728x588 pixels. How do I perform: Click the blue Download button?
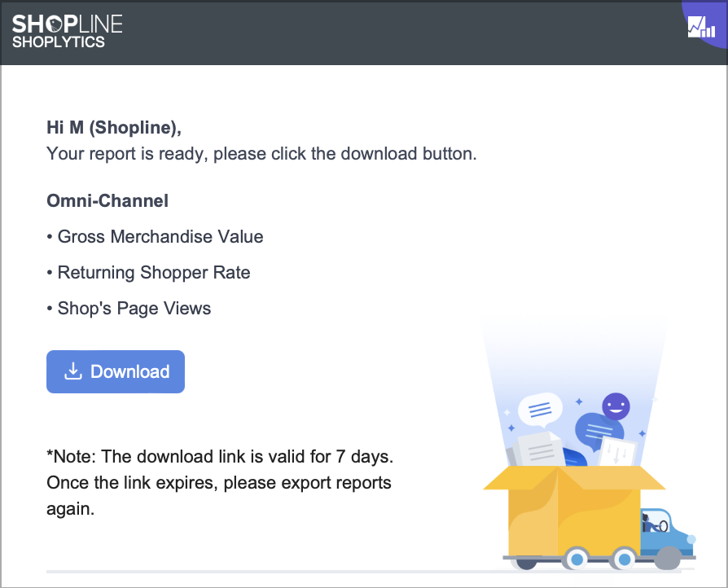[116, 371]
